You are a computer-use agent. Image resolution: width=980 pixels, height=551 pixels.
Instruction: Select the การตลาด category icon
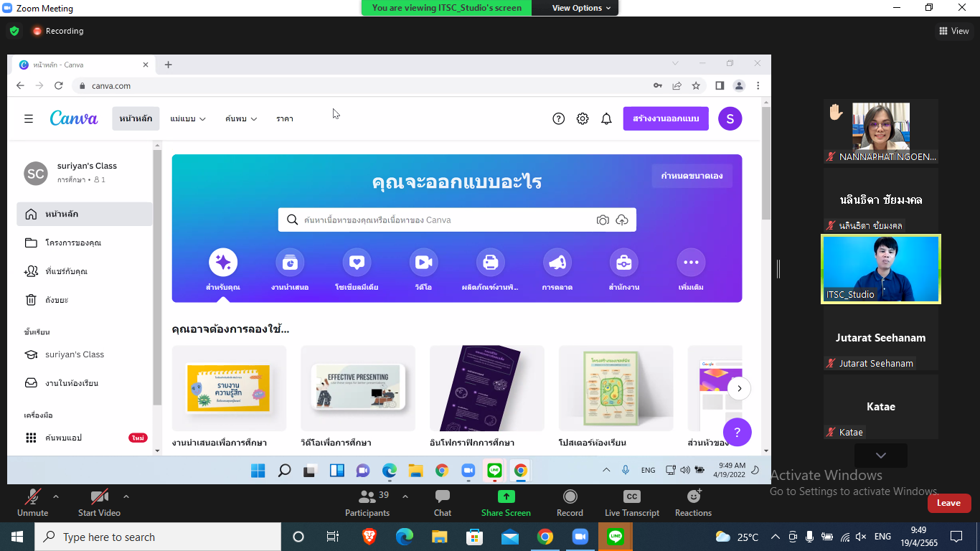pyautogui.click(x=557, y=263)
